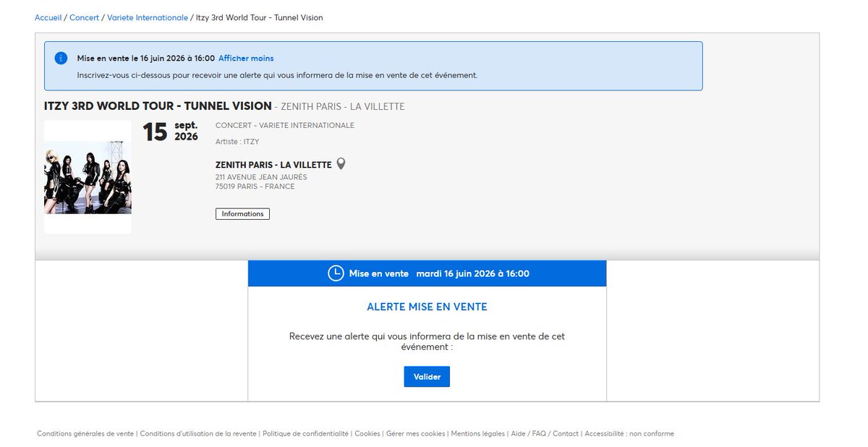Image resolution: width=868 pixels, height=447 pixels.
Task: Open Aide / FAQ / Contact link
Action: 545,434
